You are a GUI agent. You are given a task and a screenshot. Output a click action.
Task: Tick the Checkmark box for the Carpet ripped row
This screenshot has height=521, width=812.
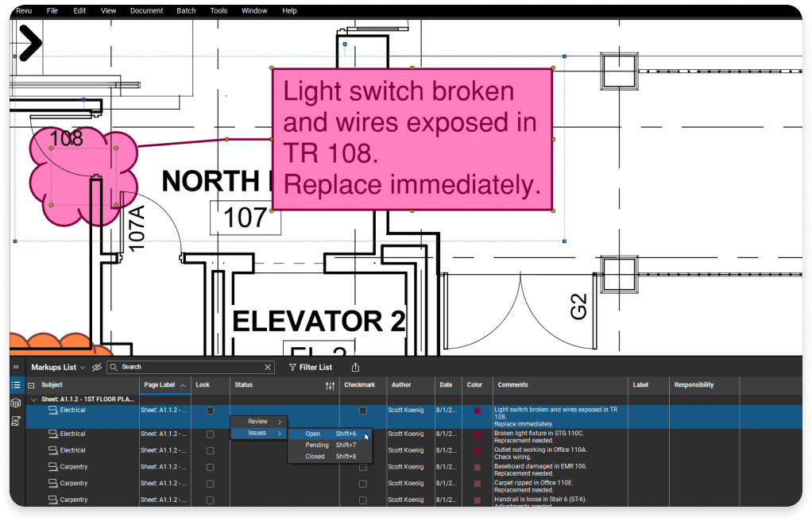363,484
